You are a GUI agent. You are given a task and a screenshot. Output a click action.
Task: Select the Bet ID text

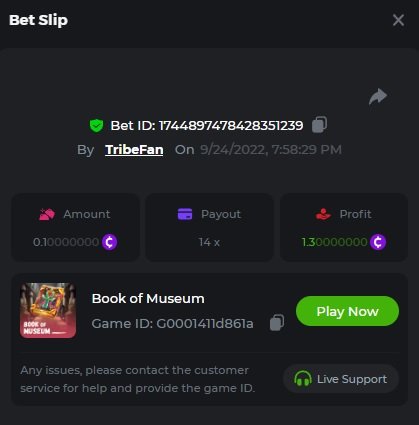click(x=207, y=126)
